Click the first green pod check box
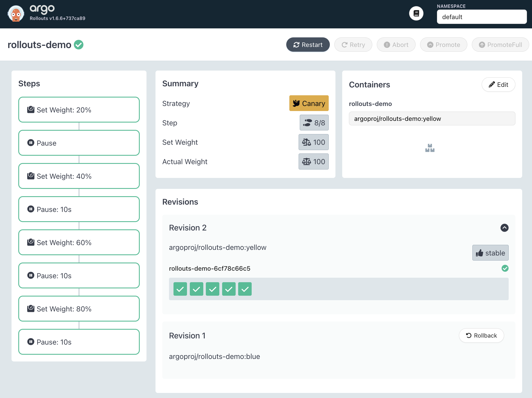The width and height of the screenshot is (532, 398). (x=180, y=289)
